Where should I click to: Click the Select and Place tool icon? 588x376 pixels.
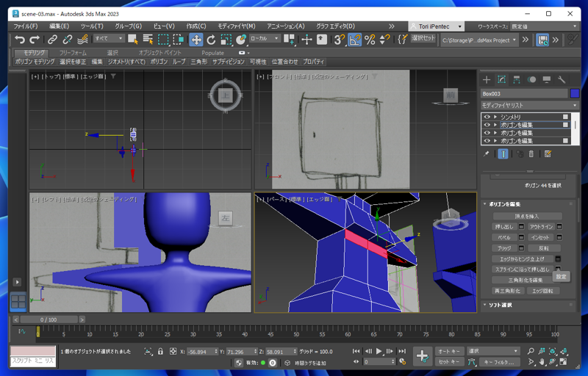tap(241, 40)
